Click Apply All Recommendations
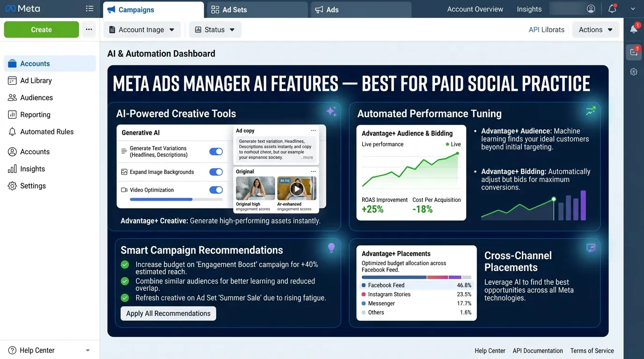The image size is (644, 359). [168, 313]
